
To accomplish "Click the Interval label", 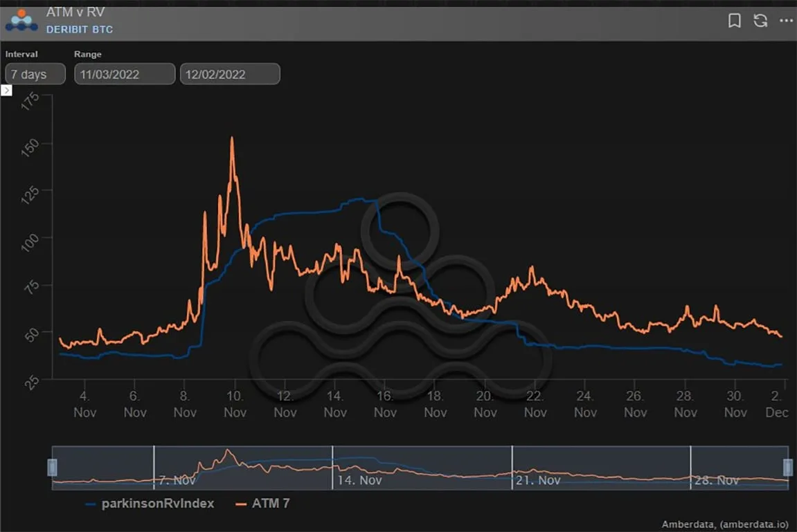I will (x=21, y=55).
